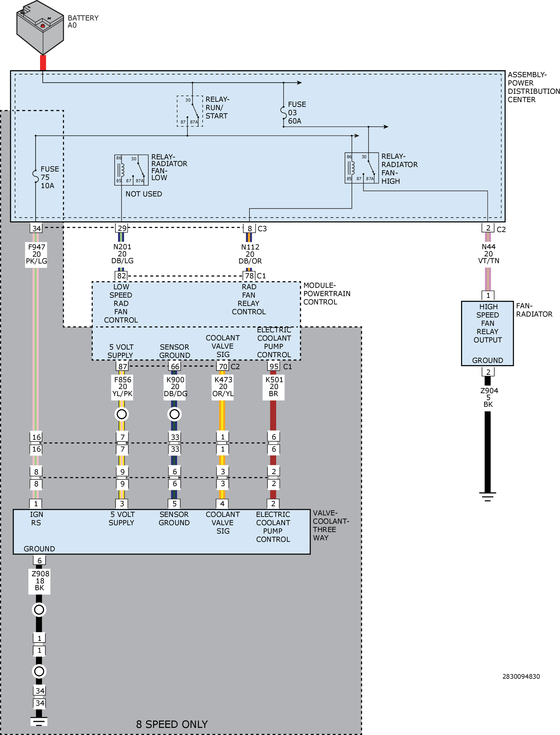The height and width of the screenshot is (735, 560).
Task: Select the 'BATTERY A0' label
Action: pyautogui.click(x=83, y=22)
